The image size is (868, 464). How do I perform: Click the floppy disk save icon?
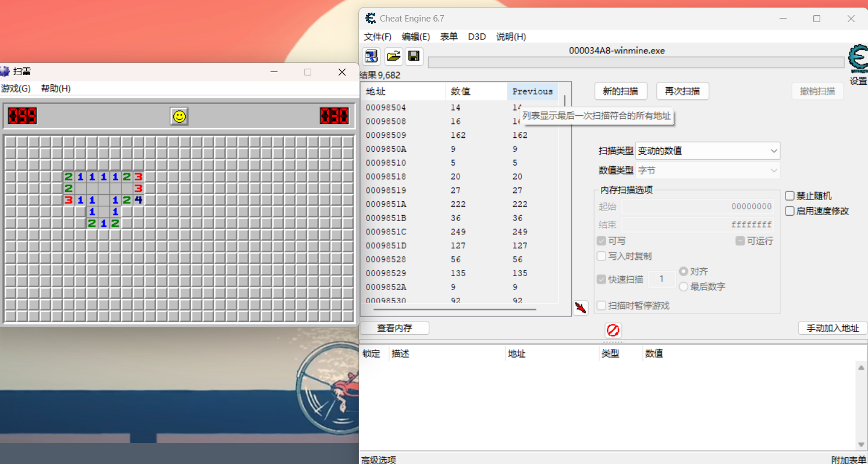(x=414, y=56)
